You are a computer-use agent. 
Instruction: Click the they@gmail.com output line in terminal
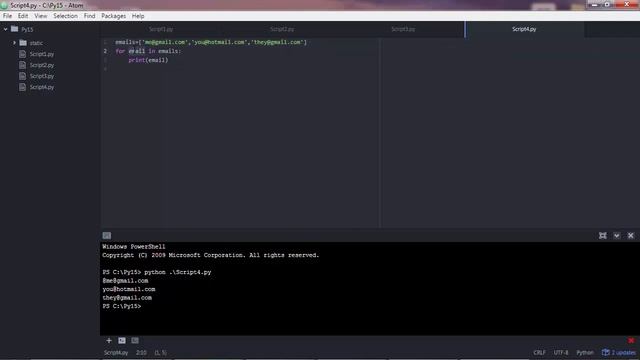point(127,298)
